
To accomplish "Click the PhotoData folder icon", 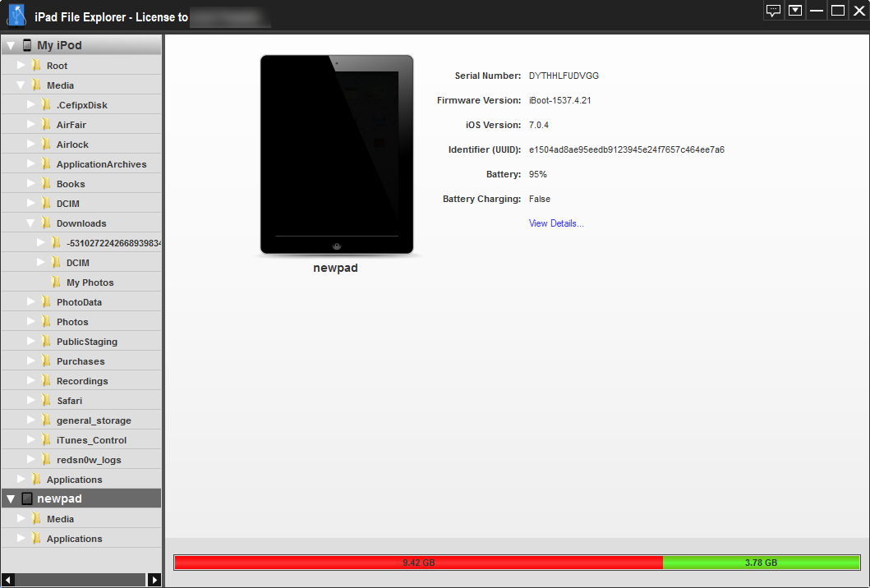I will (47, 301).
